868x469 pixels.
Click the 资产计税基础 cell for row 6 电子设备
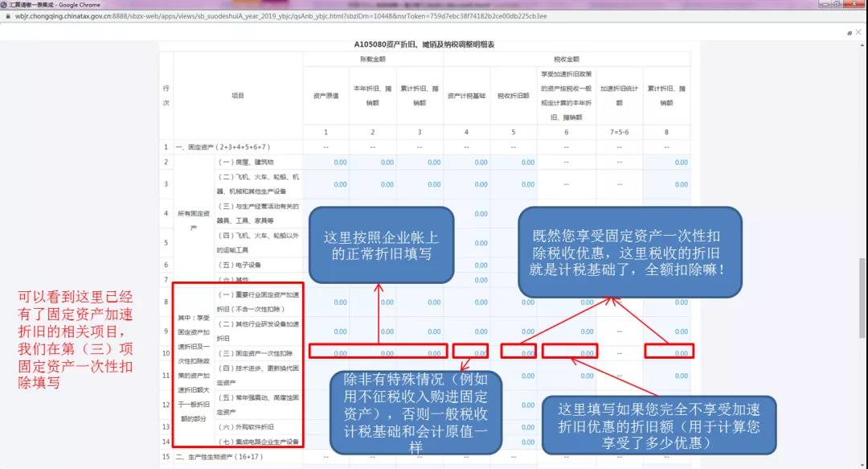pos(467,265)
